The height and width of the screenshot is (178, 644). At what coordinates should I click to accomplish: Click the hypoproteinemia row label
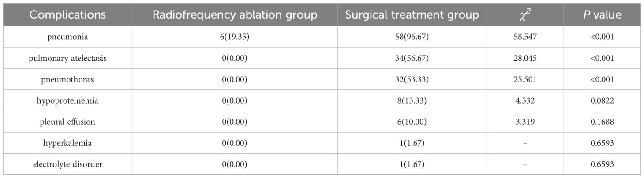[x=68, y=100]
